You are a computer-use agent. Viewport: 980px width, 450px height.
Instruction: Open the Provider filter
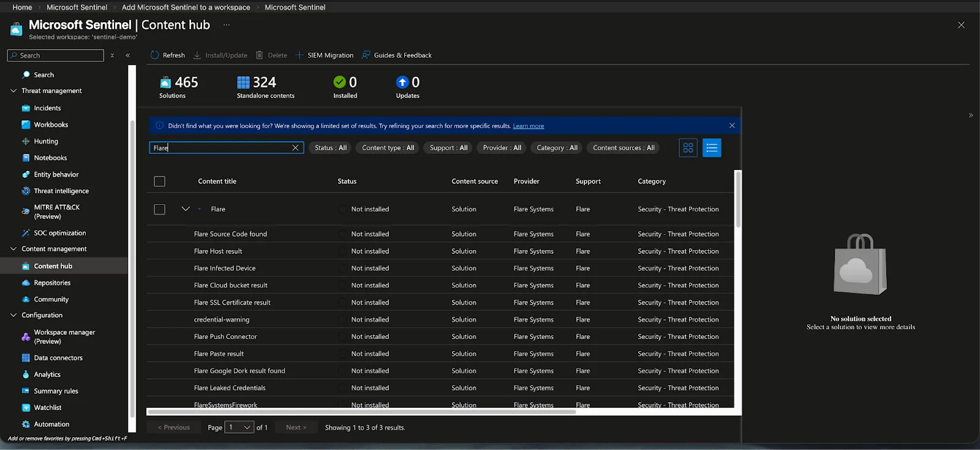click(502, 148)
